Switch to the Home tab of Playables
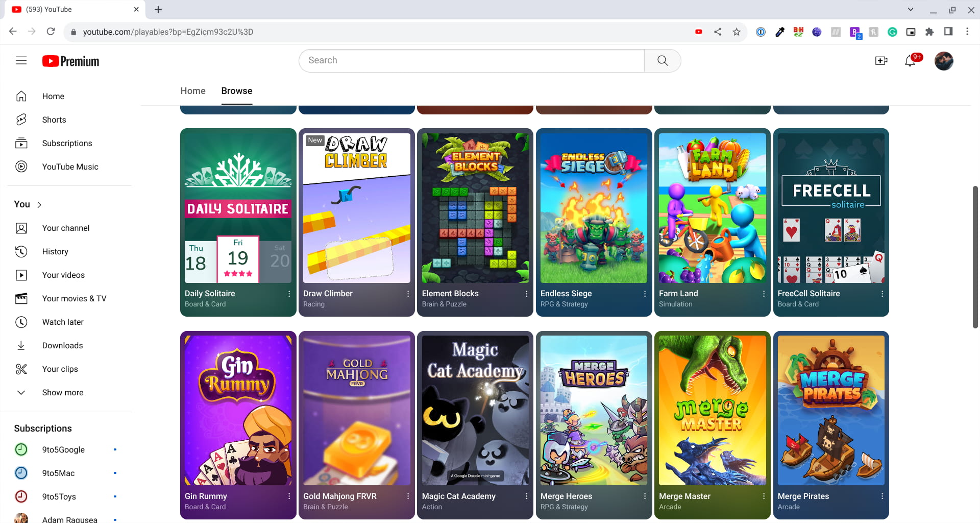980x523 pixels. tap(192, 91)
